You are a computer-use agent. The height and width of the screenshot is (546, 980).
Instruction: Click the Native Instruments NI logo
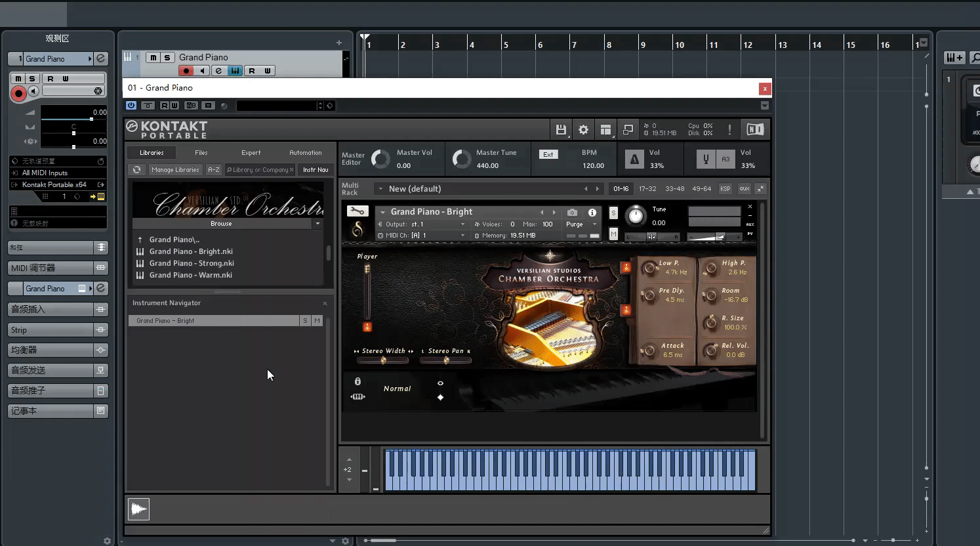[x=755, y=130]
